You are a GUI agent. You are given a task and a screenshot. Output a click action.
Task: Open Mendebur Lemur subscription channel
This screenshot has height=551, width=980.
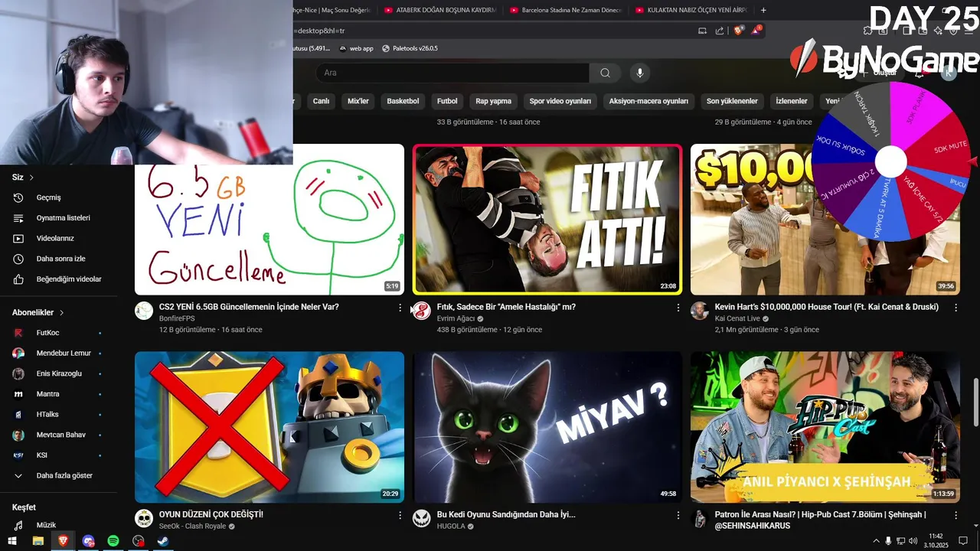pyautogui.click(x=58, y=354)
